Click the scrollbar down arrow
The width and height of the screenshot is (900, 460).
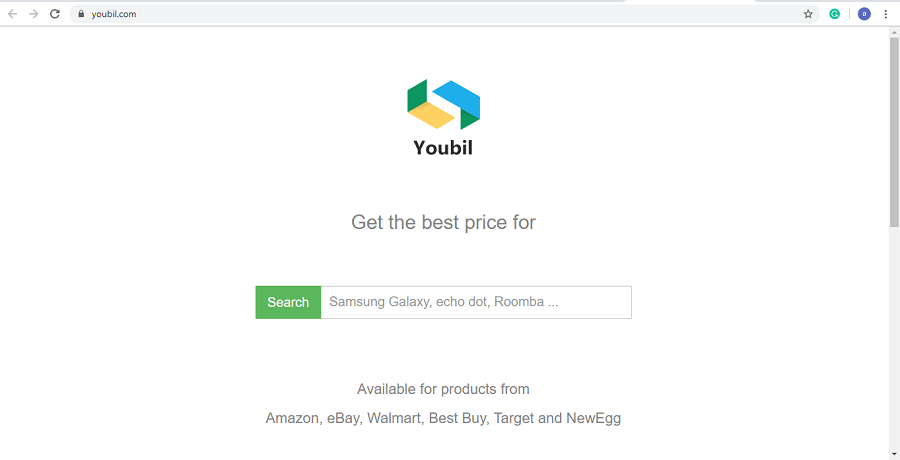click(894, 454)
